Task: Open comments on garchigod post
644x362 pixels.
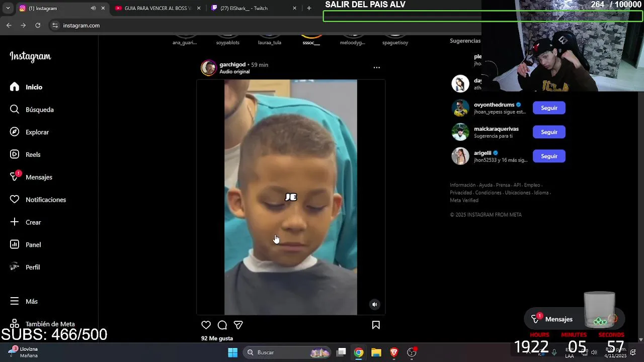Action: coord(222,325)
